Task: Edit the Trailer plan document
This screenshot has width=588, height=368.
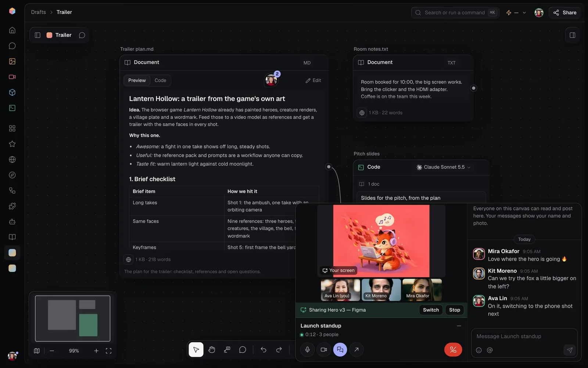Action: (313, 80)
